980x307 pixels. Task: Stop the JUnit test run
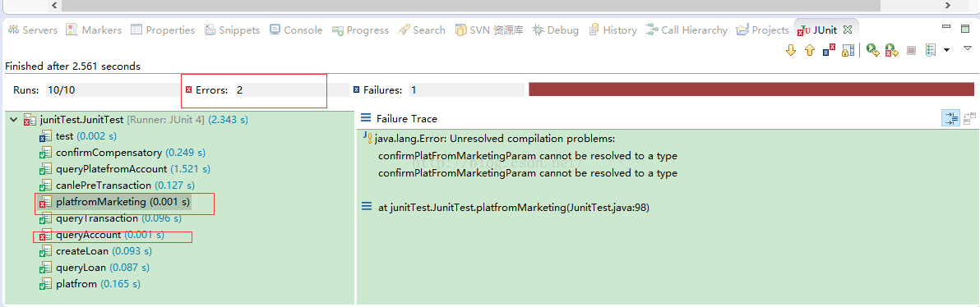pyautogui.click(x=911, y=51)
